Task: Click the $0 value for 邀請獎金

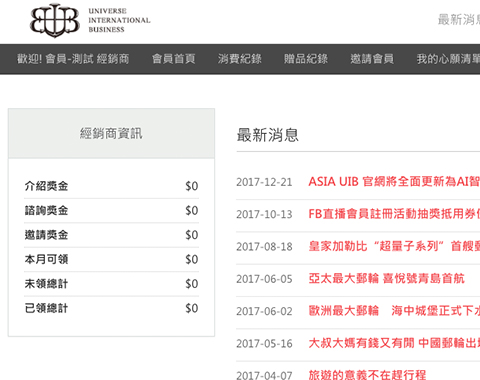Action: [x=192, y=235]
